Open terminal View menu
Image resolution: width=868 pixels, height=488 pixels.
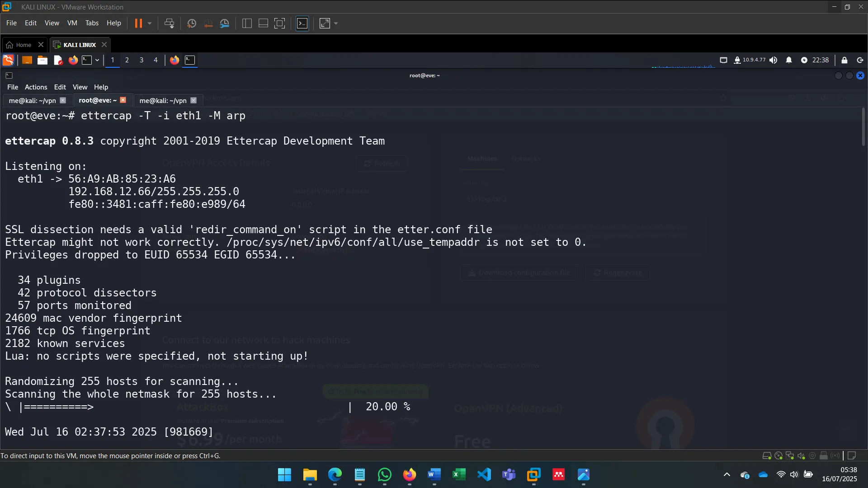(80, 87)
